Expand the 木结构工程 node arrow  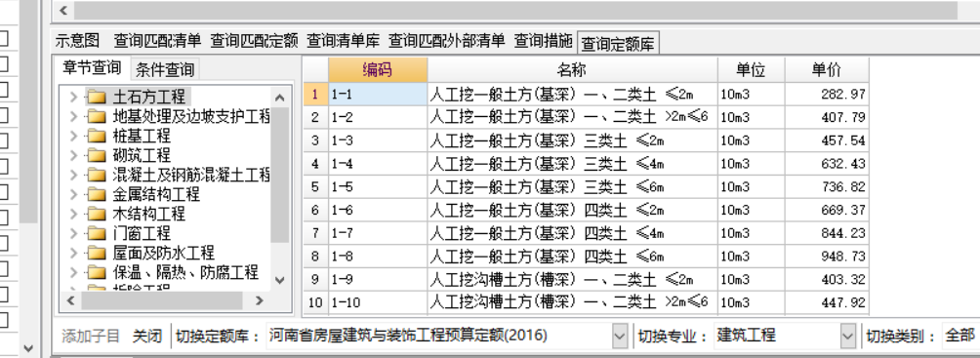[x=74, y=214]
